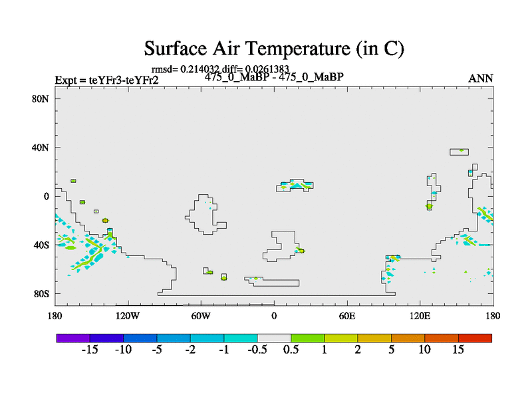Click the 80N latitude axis label
The height and width of the screenshot is (399, 532).
point(41,98)
